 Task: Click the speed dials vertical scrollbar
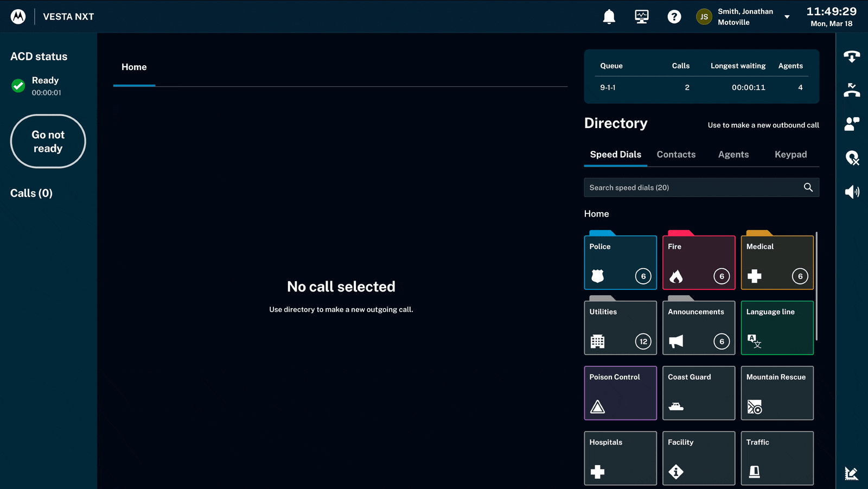tap(816, 286)
